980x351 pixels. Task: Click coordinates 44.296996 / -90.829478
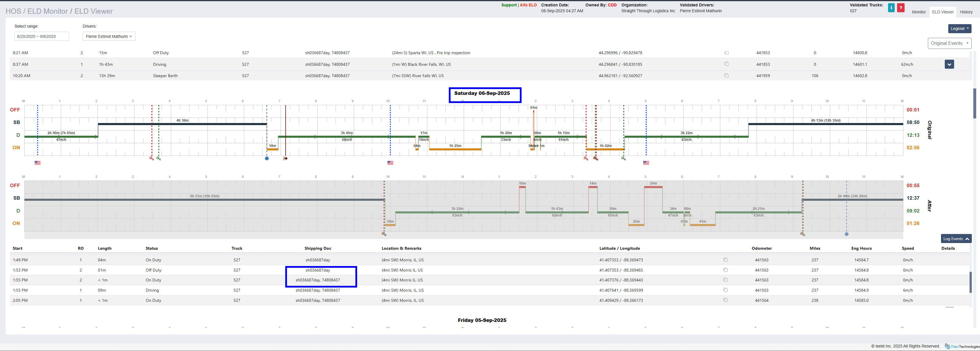point(620,53)
